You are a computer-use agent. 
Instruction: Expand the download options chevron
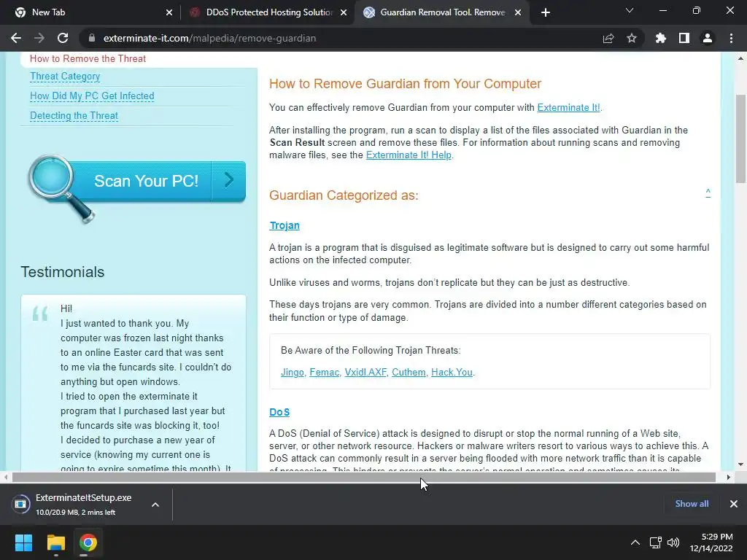[155, 505]
